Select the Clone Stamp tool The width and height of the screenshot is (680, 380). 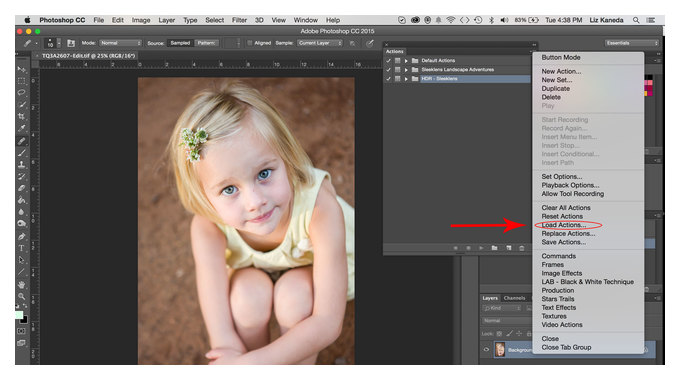[21, 164]
